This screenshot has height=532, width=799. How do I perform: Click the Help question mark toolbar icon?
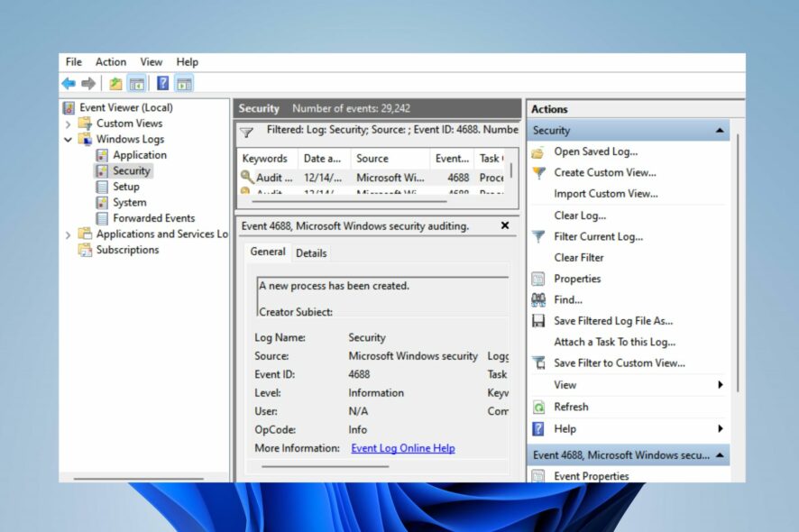click(161, 83)
